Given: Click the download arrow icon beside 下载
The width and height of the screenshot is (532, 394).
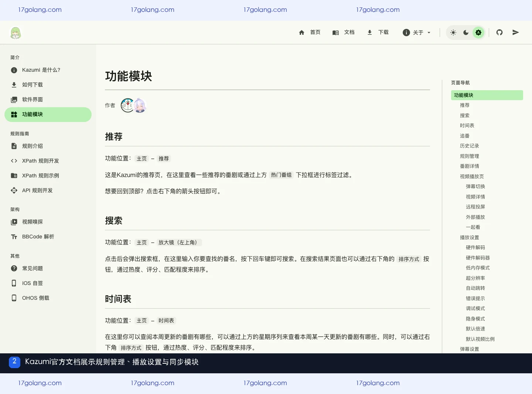Looking at the screenshot, I should click(x=369, y=33).
